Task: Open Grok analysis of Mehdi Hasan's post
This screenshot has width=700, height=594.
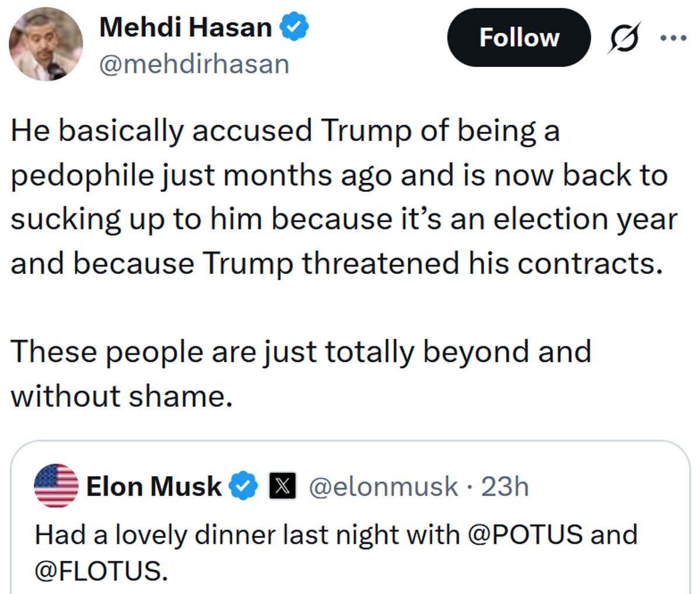Action: (x=624, y=38)
